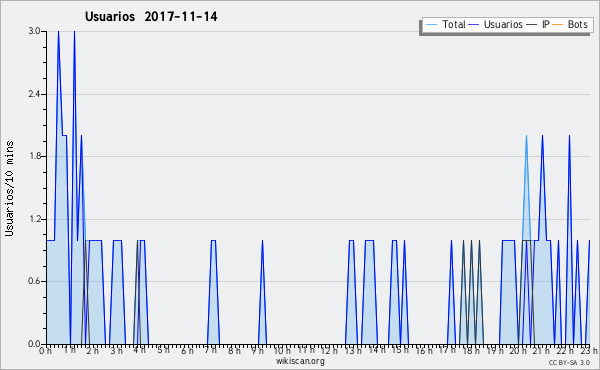This screenshot has width=600, height=370.
Task: Click the '19 h' x-axis label
Action: coord(495,350)
